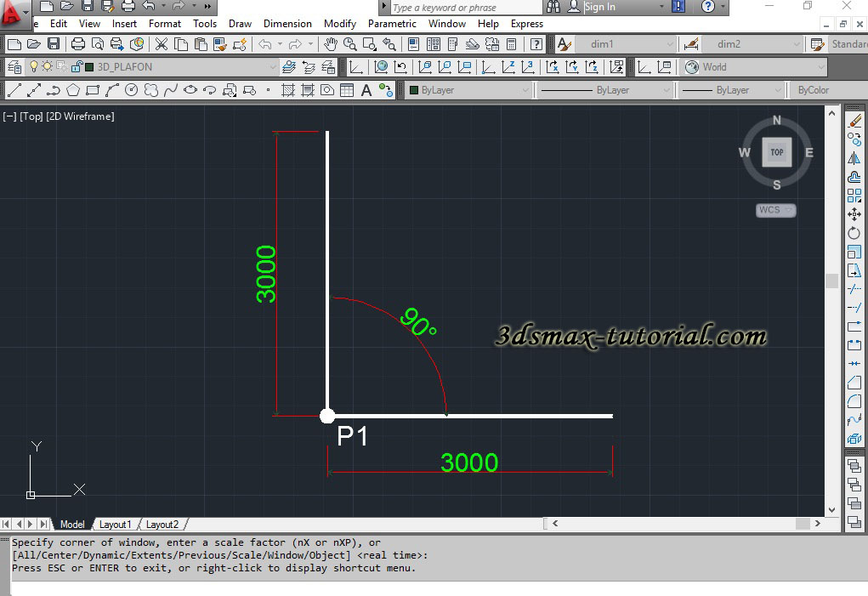Select the Move tool in Modify toolbar
The width and height of the screenshot is (868, 596).
tap(854, 214)
